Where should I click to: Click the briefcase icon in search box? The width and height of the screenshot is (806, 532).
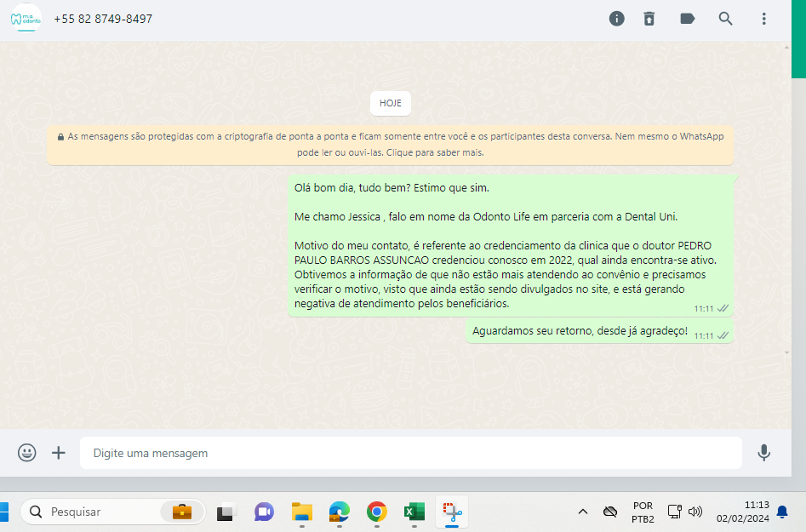coord(182,512)
